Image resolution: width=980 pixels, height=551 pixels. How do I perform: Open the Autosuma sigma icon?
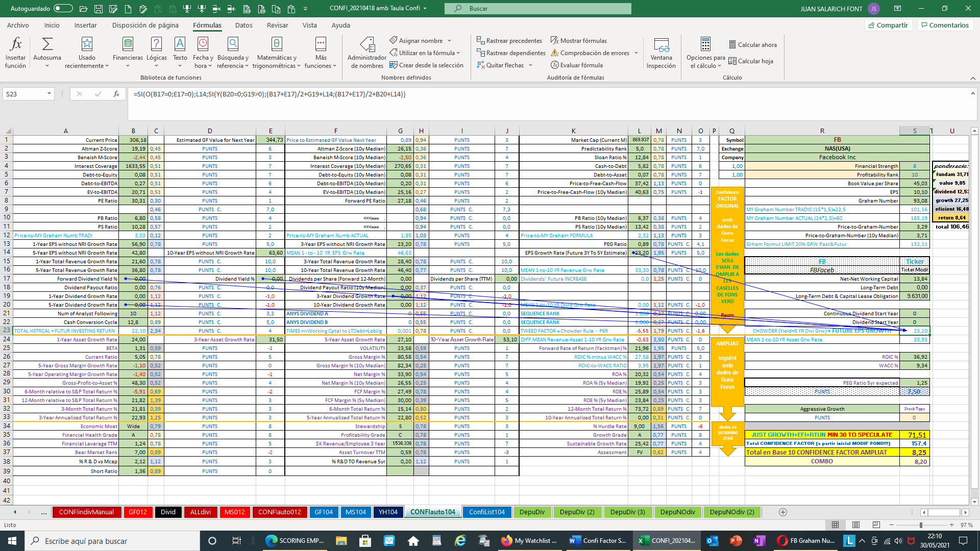tap(47, 52)
